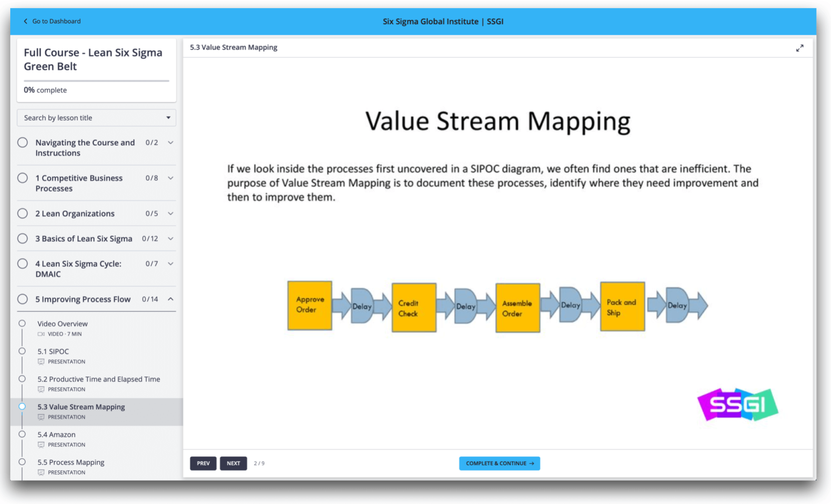Screen dimensions: 831x504
Task: Click the video icon beside Video Overview
Action: [41, 334]
